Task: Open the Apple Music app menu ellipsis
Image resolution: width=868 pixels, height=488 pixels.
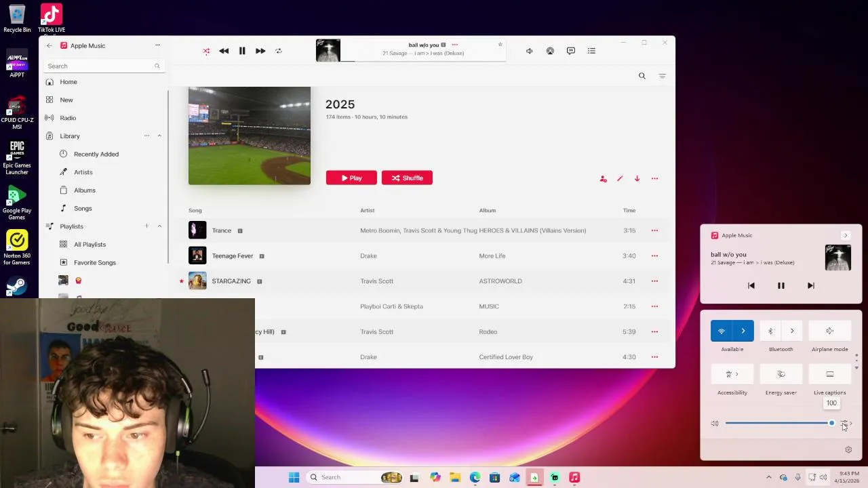Action: [x=157, y=45]
